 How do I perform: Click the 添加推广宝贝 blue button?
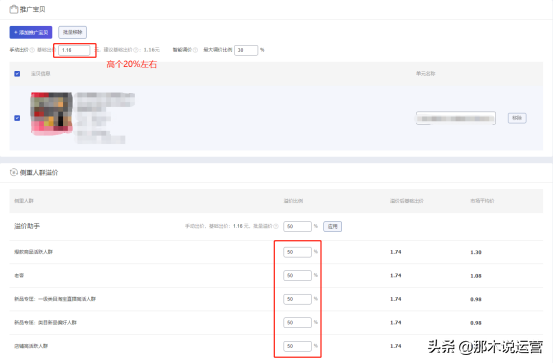(x=31, y=32)
